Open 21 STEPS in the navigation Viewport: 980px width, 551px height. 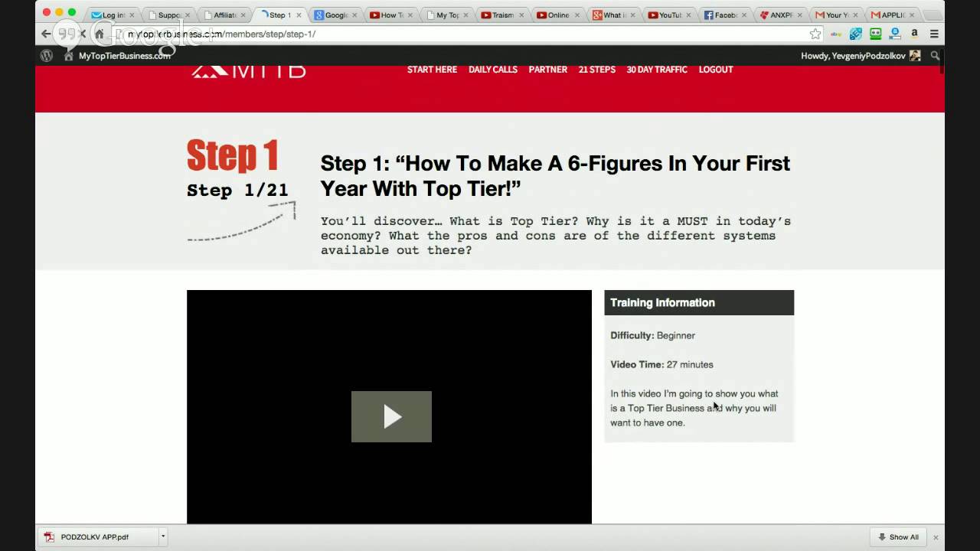pos(597,70)
